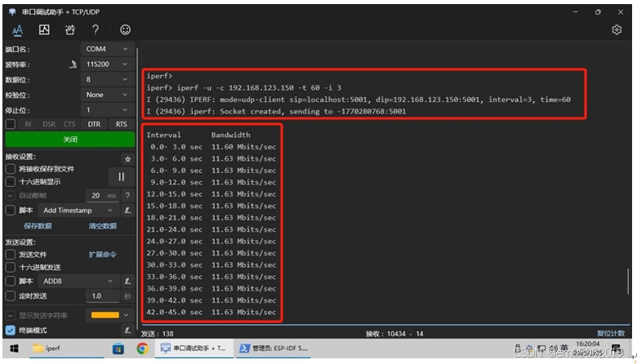This screenshot has width=637, height=364.
Task: Click the 20 ms auto frame input field
Action: point(103,196)
